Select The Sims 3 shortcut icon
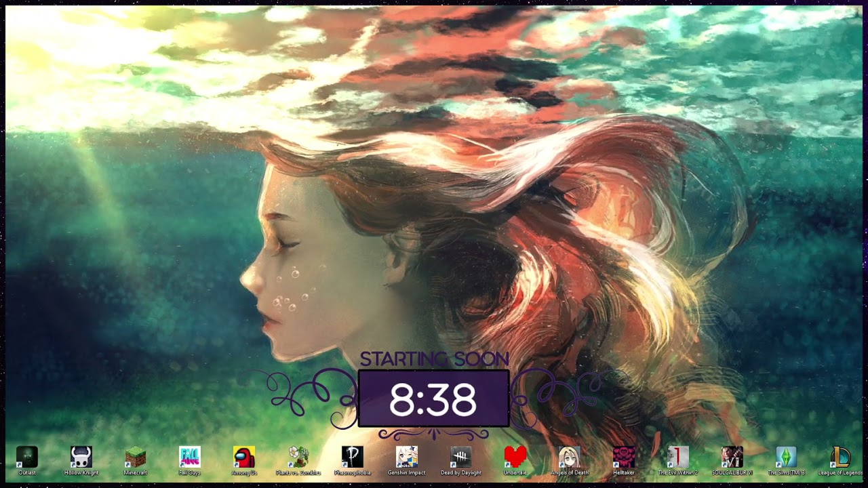The image size is (868, 488). 787,457
